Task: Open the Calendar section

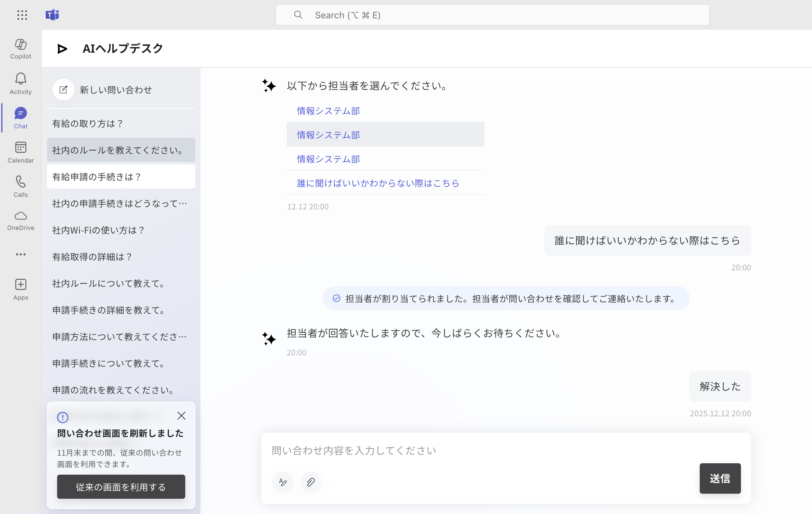Action: click(21, 152)
